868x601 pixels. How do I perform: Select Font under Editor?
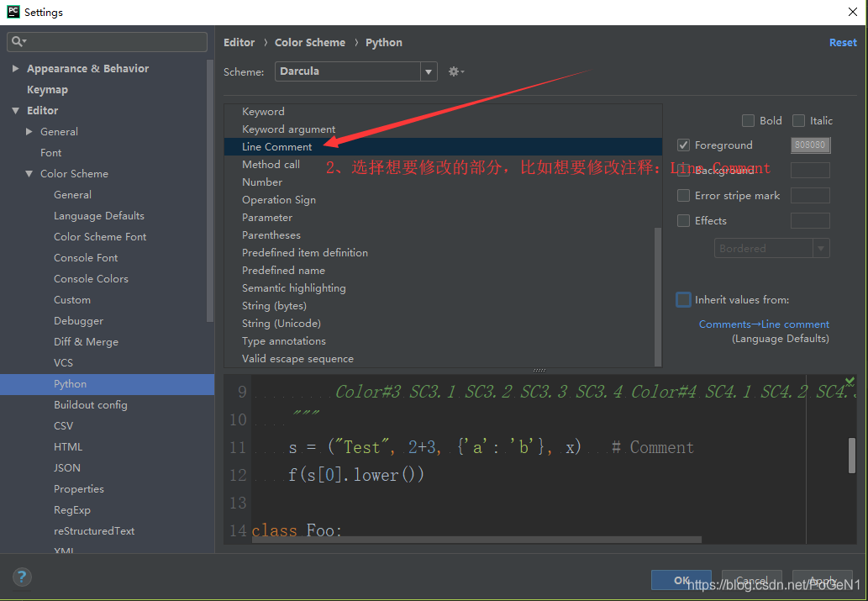[x=51, y=153]
